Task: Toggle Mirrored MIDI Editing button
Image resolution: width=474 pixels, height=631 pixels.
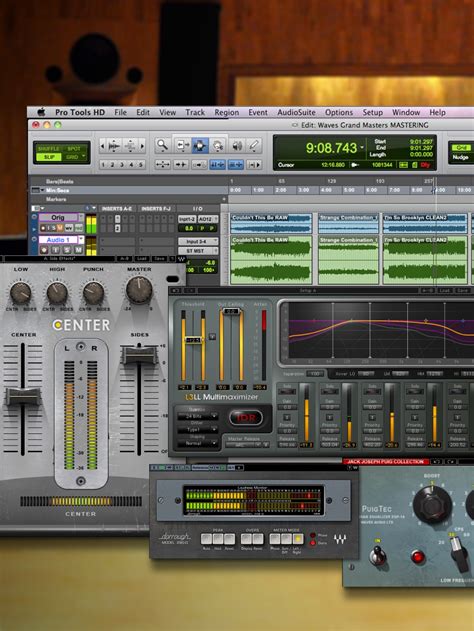Action: 199,165
